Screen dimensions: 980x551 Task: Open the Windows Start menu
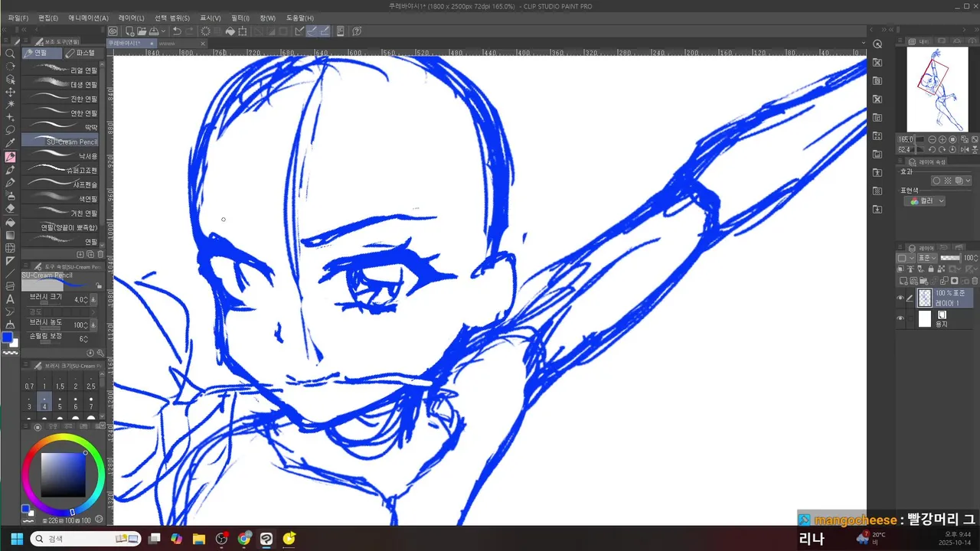pos(17,539)
